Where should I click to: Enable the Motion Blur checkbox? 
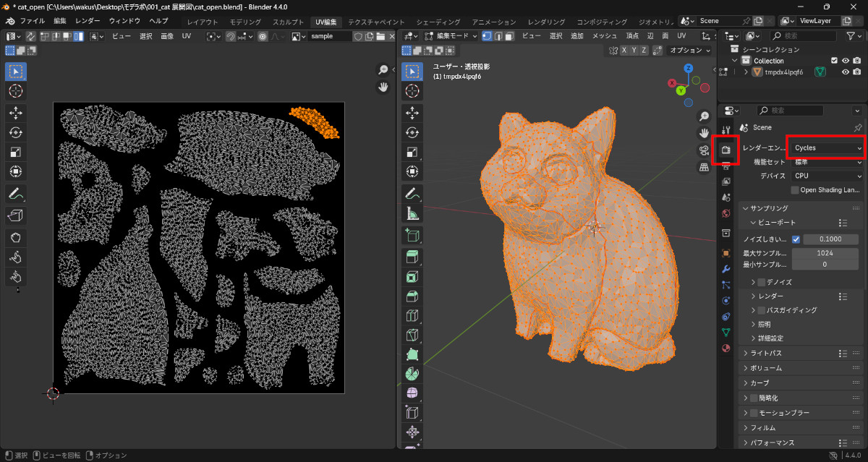pos(754,413)
